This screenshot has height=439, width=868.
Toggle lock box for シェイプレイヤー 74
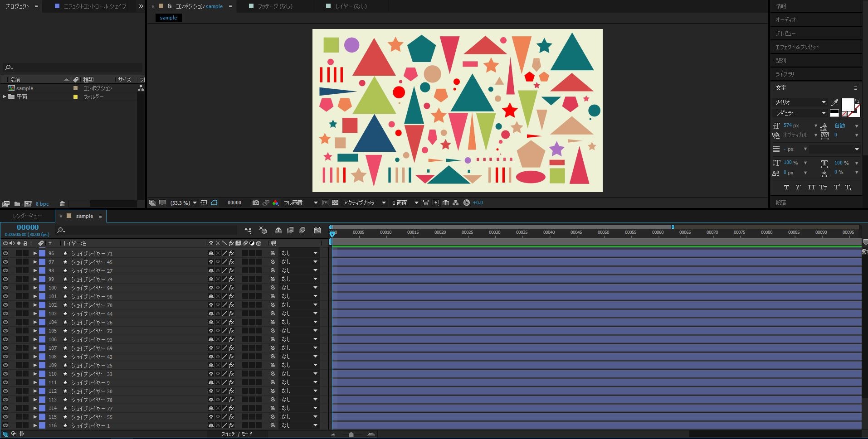point(25,279)
